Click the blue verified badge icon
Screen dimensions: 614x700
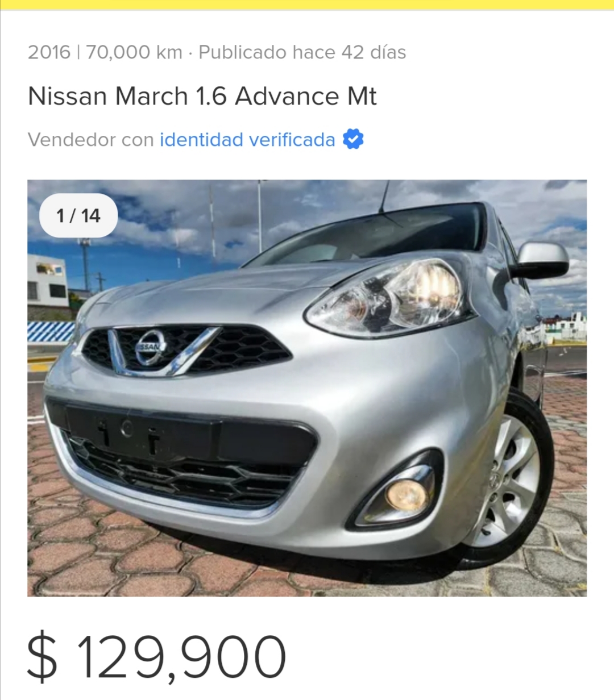(353, 139)
